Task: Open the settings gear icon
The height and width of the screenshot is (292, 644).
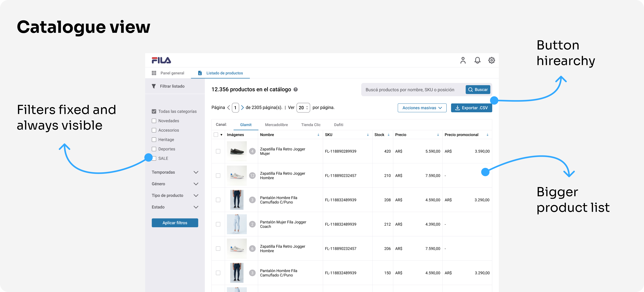Action: tap(491, 60)
